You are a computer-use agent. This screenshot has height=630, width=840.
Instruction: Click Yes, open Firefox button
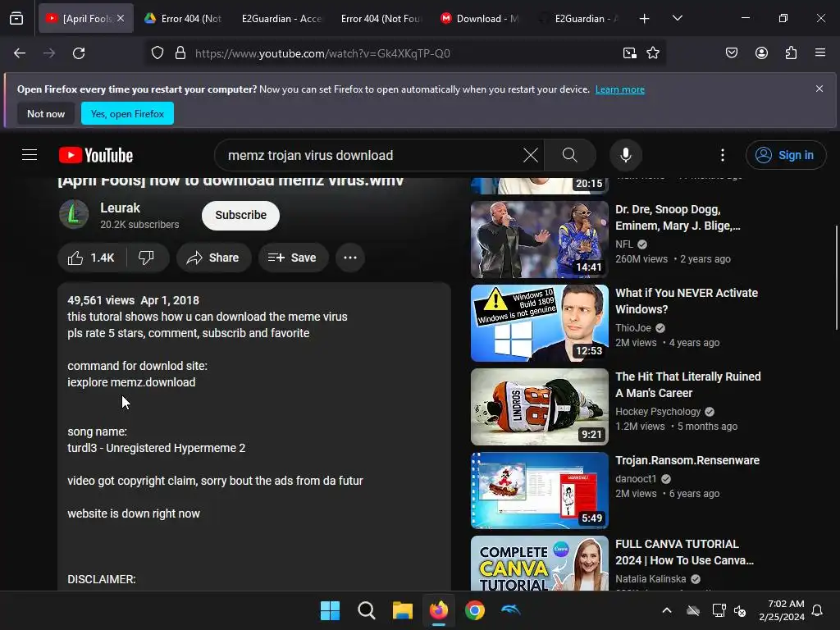[127, 113]
